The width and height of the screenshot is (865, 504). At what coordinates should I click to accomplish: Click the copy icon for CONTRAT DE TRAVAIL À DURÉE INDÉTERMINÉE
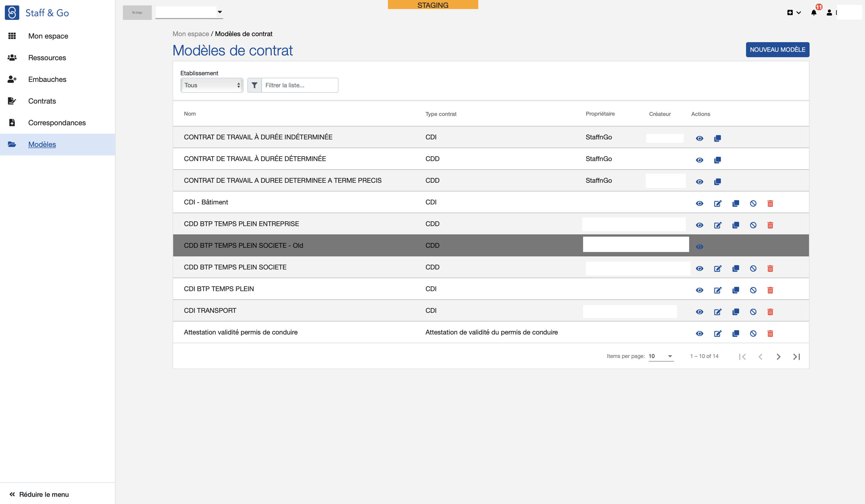(x=717, y=138)
